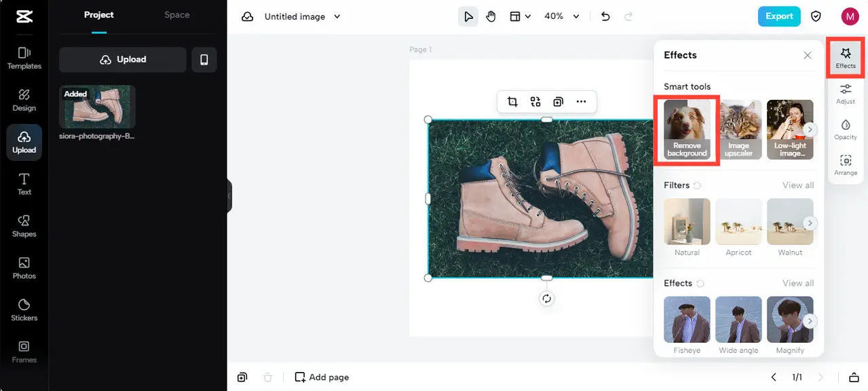The height and width of the screenshot is (391, 868).
Task: Click the CapCut logo icon
Action: tap(24, 16)
